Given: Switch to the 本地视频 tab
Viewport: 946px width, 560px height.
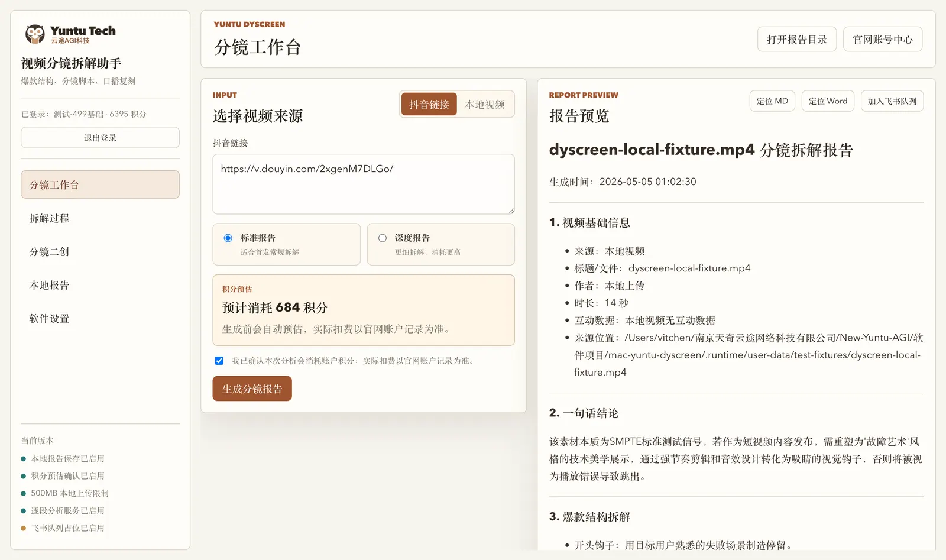Looking at the screenshot, I should pyautogui.click(x=485, y=105).
